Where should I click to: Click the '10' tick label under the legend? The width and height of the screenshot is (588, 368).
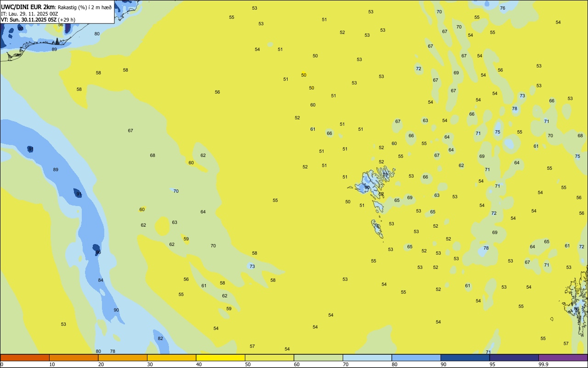coord(52,364)
